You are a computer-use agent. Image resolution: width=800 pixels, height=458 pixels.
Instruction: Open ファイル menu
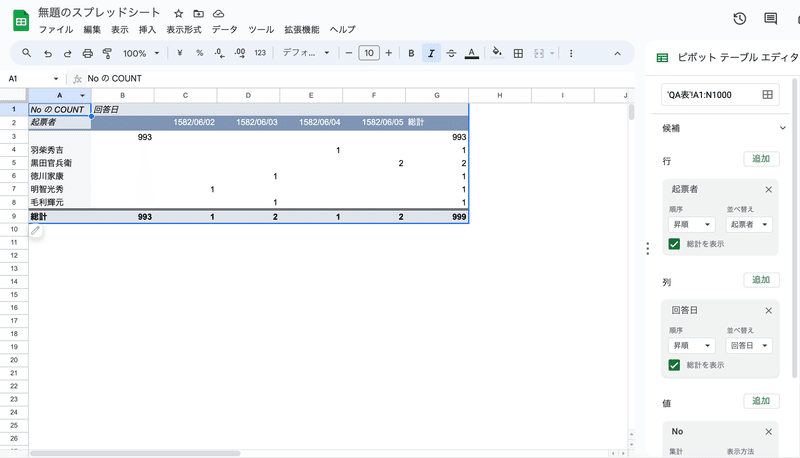tap(56, 30)
